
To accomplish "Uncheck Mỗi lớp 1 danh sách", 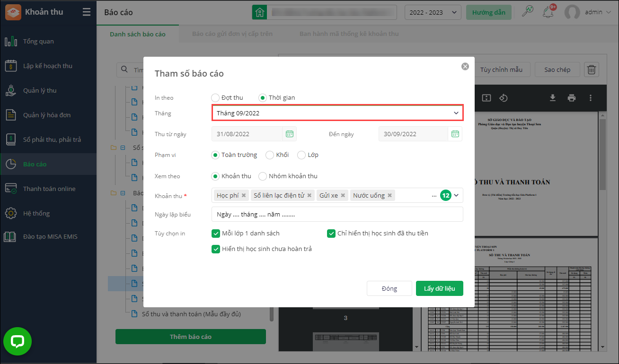I will (216, 233).
